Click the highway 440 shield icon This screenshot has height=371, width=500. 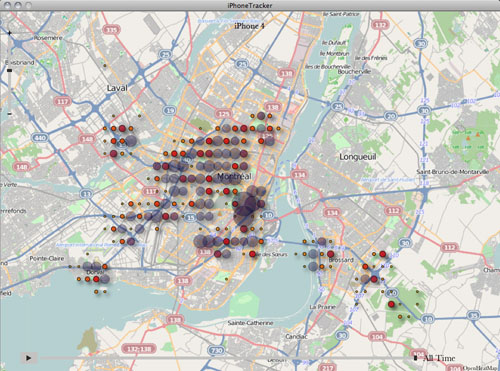(40, 138)
